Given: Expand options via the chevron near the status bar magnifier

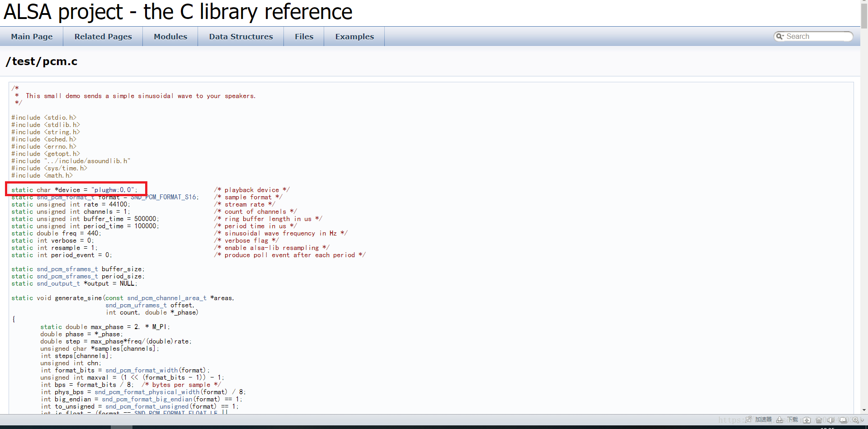Looking at the screenshot, I should pyautogui.click(x=862, y=420).
